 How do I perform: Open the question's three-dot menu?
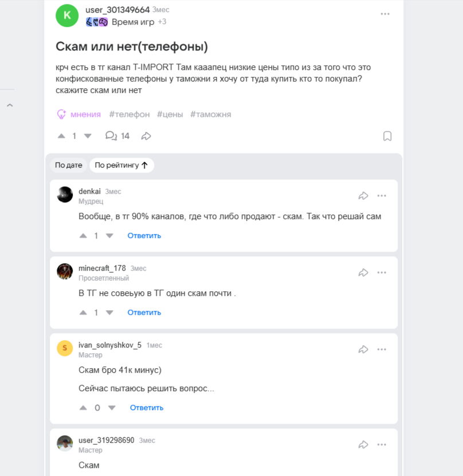click(385, 14)
